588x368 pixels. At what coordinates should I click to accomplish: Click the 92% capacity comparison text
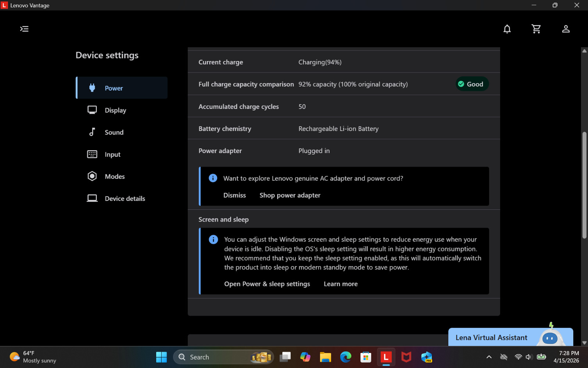pyautogui.click(x=353, y=84)
